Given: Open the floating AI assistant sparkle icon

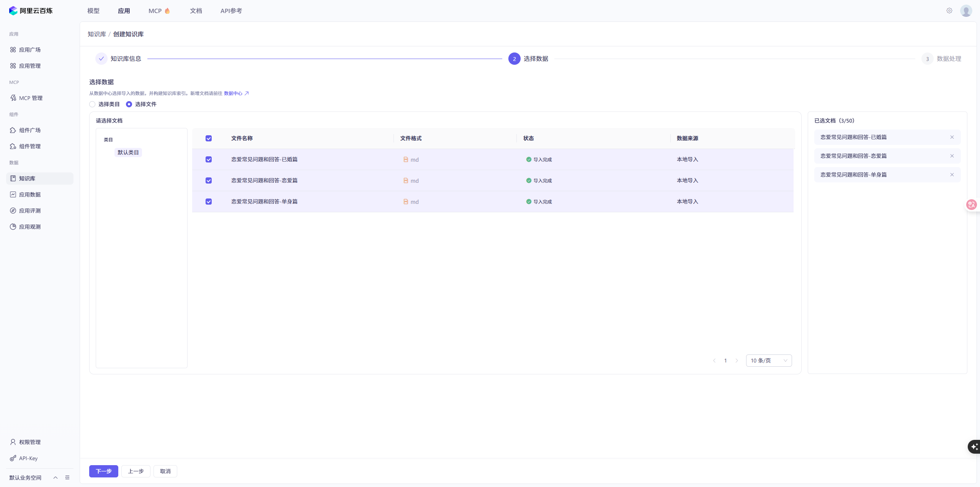Looking at the screenshot, I should (974, 447).
